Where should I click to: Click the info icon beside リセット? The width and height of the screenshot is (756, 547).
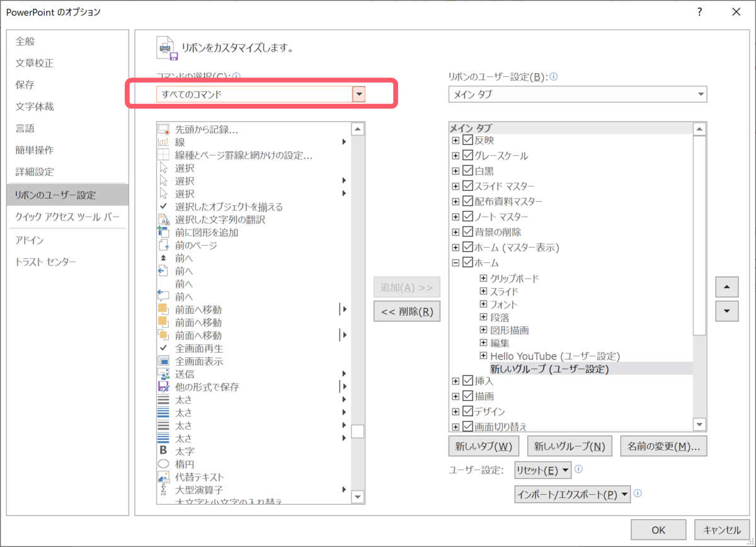[x=577, y=469]
